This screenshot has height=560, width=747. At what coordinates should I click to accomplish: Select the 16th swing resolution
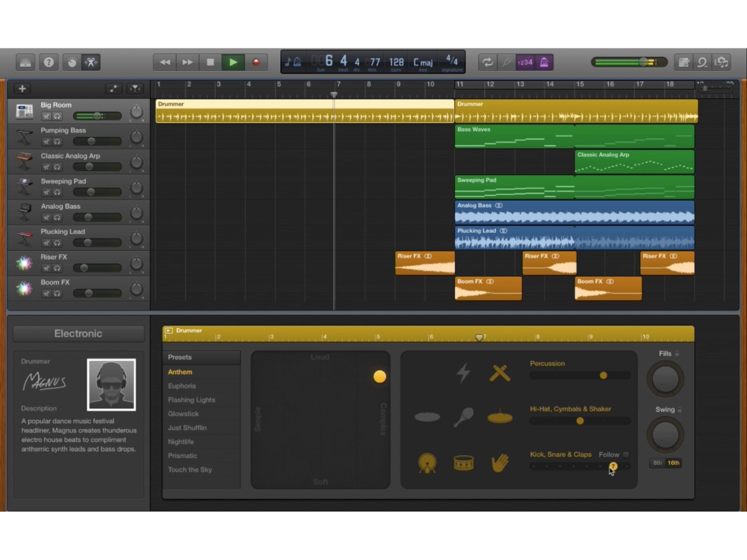674,463
